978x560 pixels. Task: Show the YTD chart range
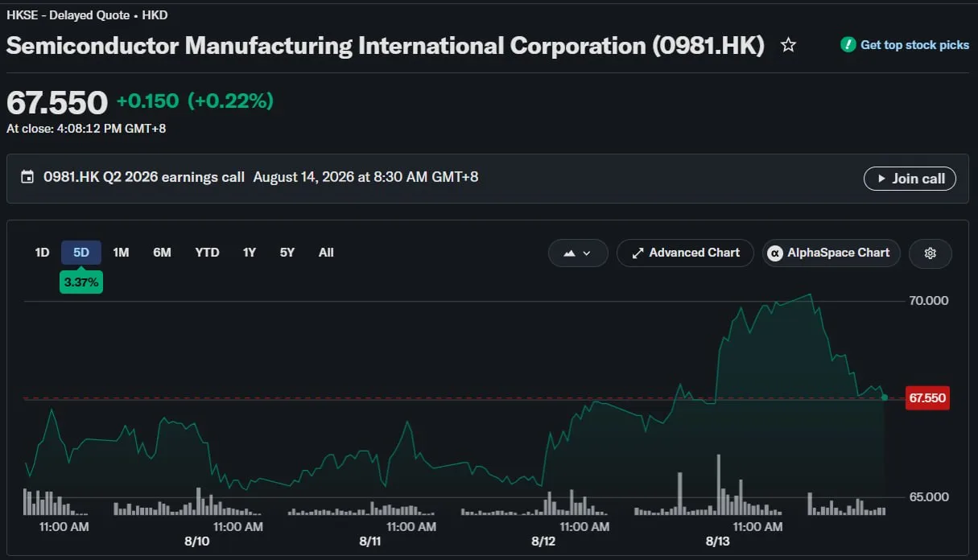[x=207, y=253]
